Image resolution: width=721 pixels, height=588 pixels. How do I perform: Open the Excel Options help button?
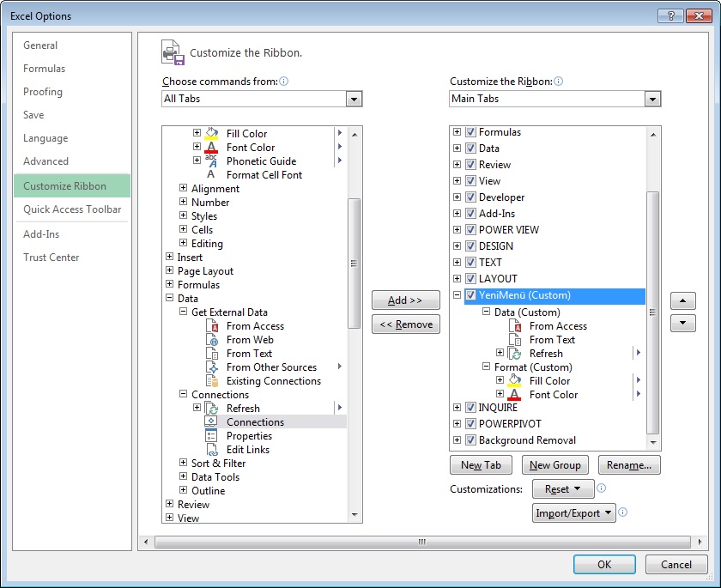[671, 15]
